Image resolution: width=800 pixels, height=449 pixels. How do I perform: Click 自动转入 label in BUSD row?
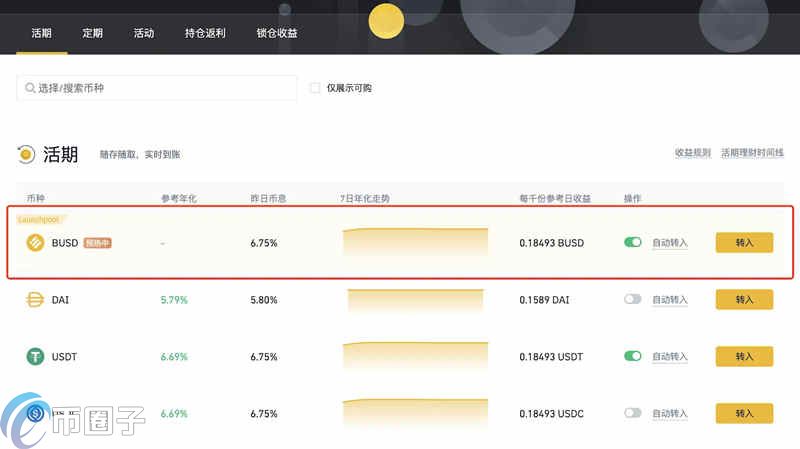670,243
